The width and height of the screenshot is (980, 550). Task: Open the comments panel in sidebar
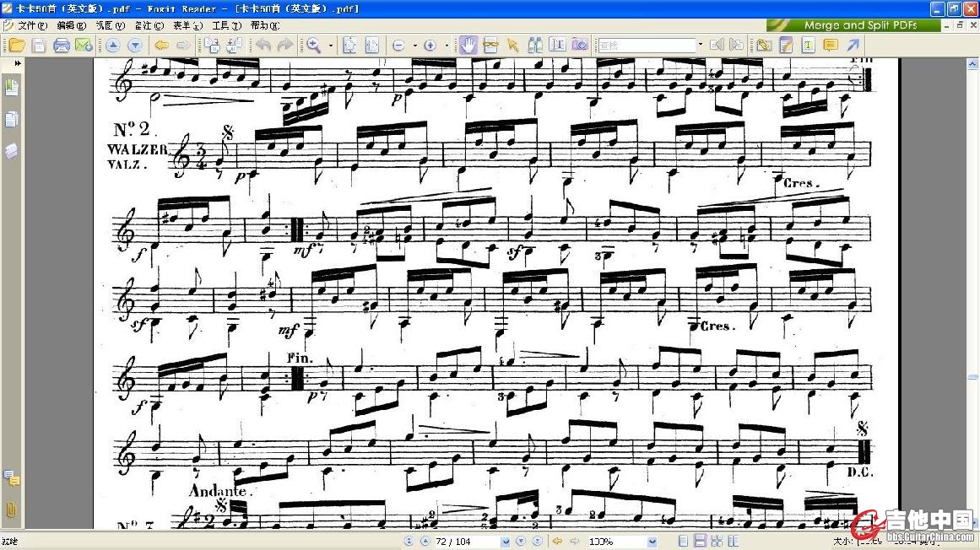(11, 479)
